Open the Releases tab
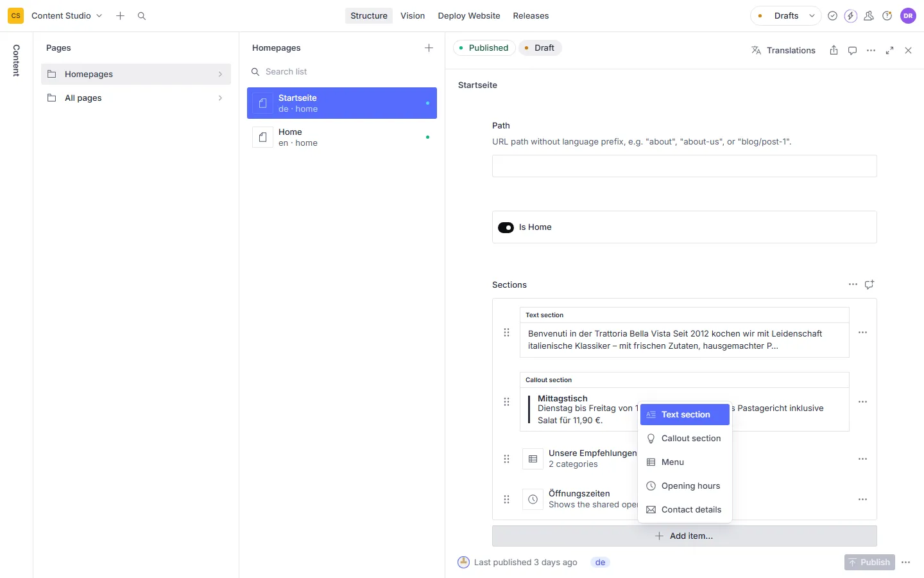Image resolution: width=924 pixels, height=578 pixels. 531,15
